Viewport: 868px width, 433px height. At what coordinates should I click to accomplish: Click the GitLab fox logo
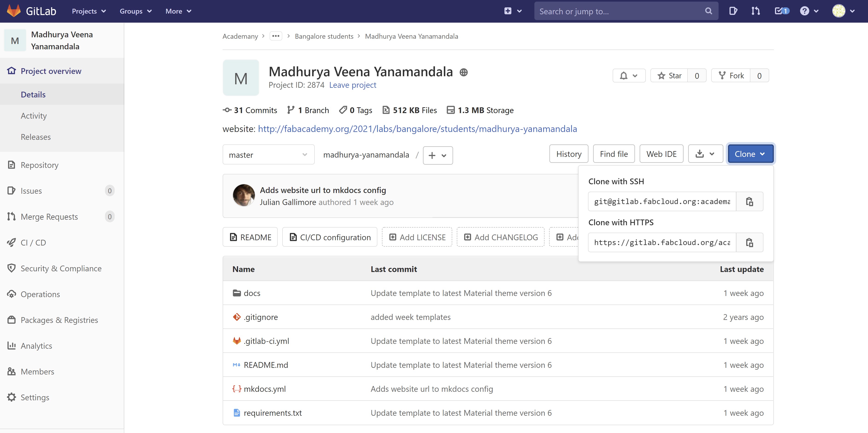pos(14,11)
